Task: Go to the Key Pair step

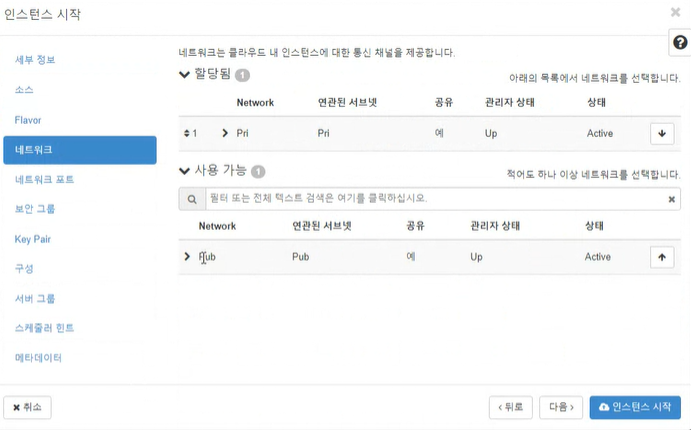Action: pyautogui.click(x=33, y=239)
